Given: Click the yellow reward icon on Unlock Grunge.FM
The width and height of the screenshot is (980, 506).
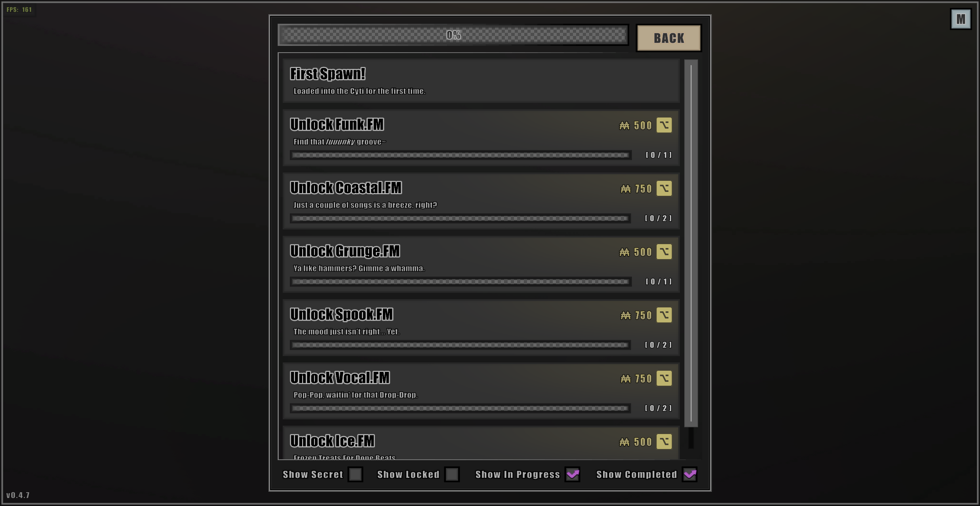Looking at the screenshot, I should pos(664,252).
